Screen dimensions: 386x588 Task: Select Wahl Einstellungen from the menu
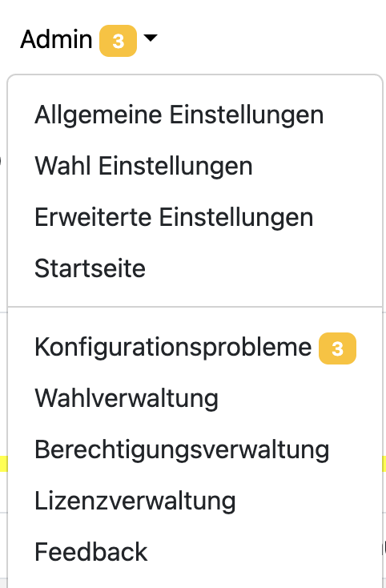coord(195,165)
